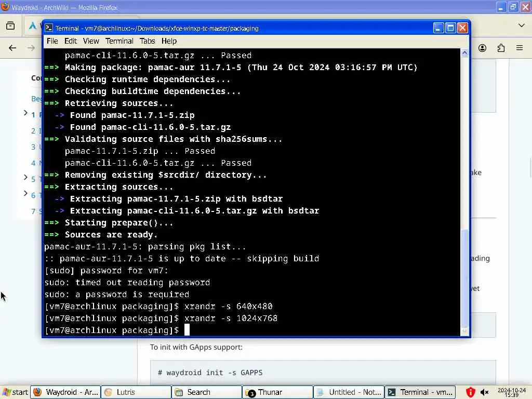Open section 4 link in ArchWiki contents
532x399 pixels.
click(x=36, y=163)
